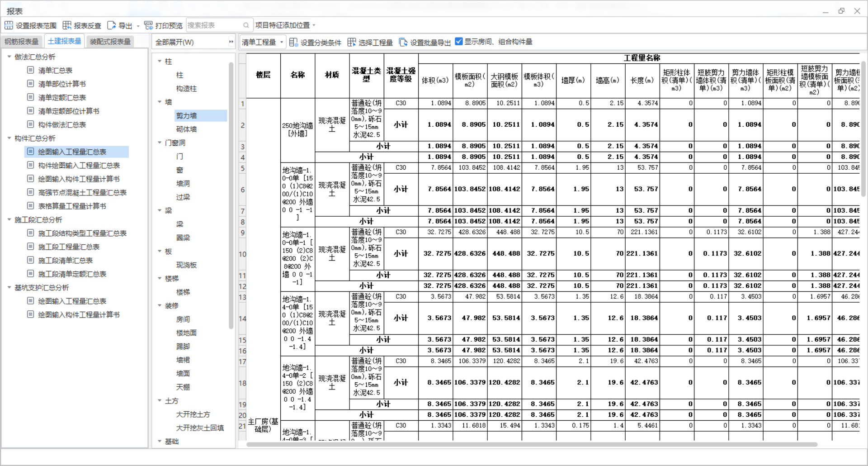
Task: Select 大开挖土方 in component list
Action: [x=193, y=414]
